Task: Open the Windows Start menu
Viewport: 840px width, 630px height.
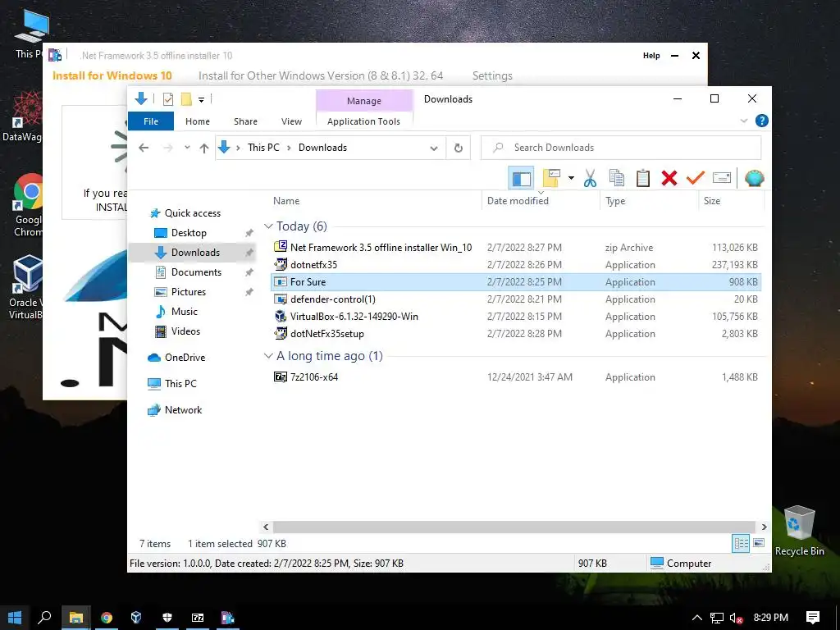Action: point(15,617)
